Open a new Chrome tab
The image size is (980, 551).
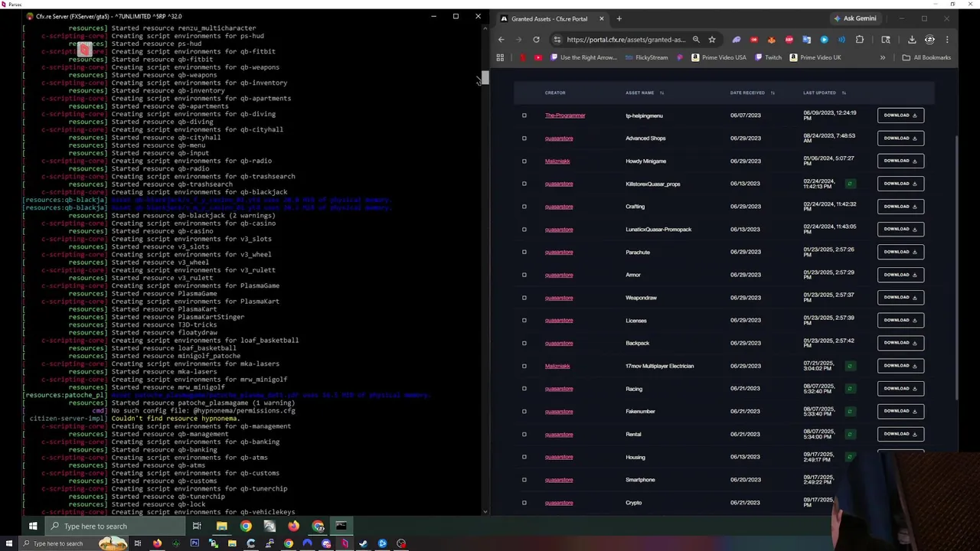pyautogui.click(x=619, y=18)
